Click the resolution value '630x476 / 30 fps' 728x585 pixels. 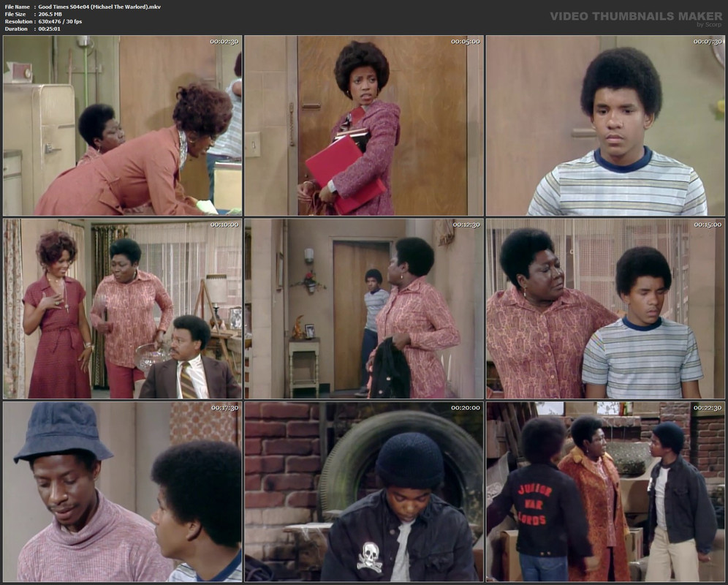[60, 21]
